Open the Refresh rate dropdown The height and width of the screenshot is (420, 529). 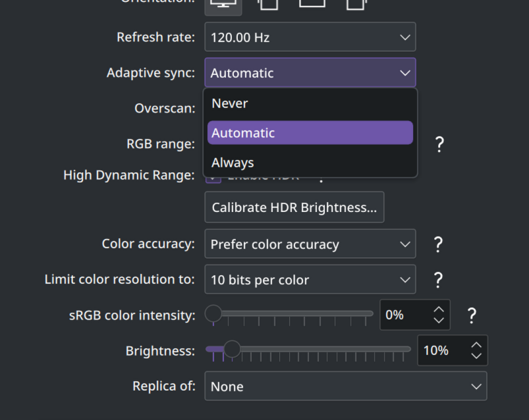[x=310, y=38]
